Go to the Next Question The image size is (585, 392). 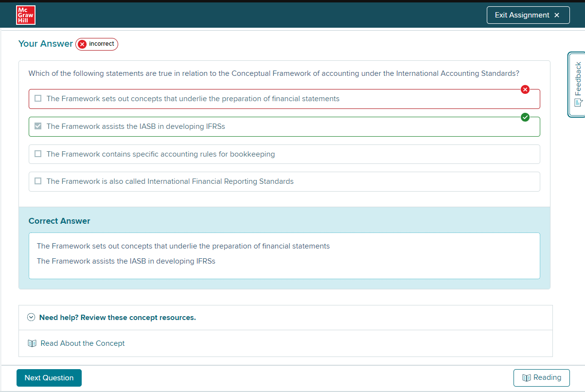click(49, 378)
